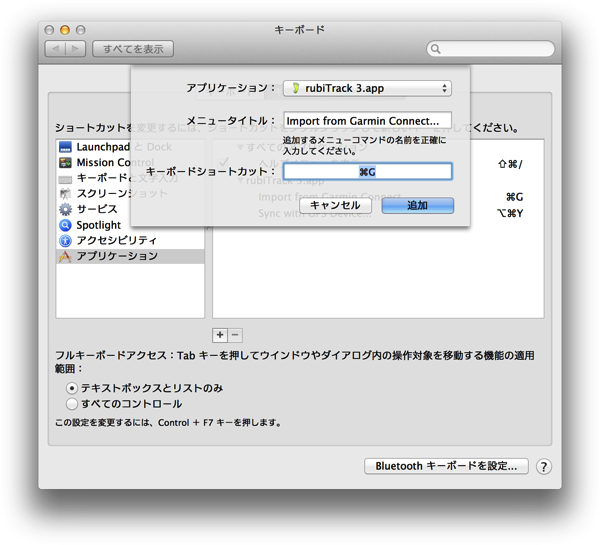Click the キーボードショートカット input field
Viewport: 600px width, 545px height.
point(367,172)
